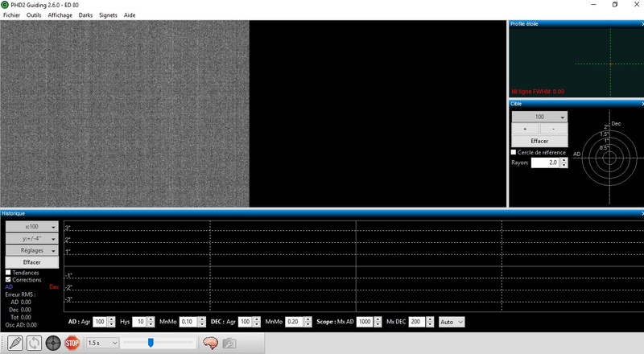Screen dimensions: 644x354
Task: Begin guiding with the crosshair target icon
Action: coord(53,343)
